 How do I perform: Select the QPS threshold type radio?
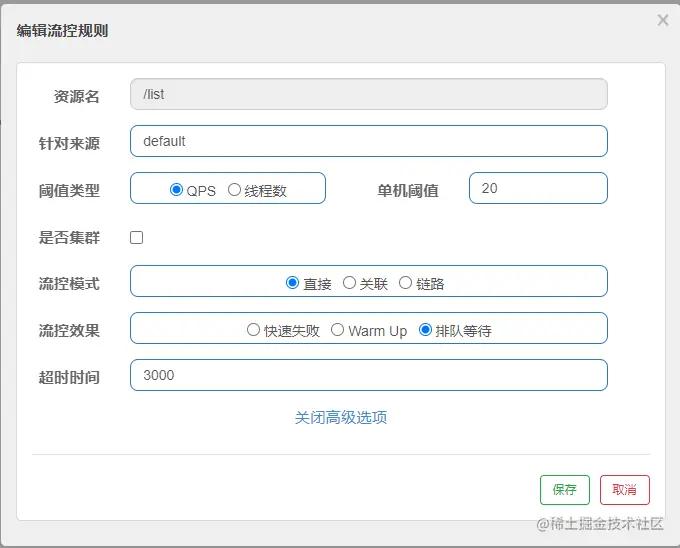click(x=176, y=189)
